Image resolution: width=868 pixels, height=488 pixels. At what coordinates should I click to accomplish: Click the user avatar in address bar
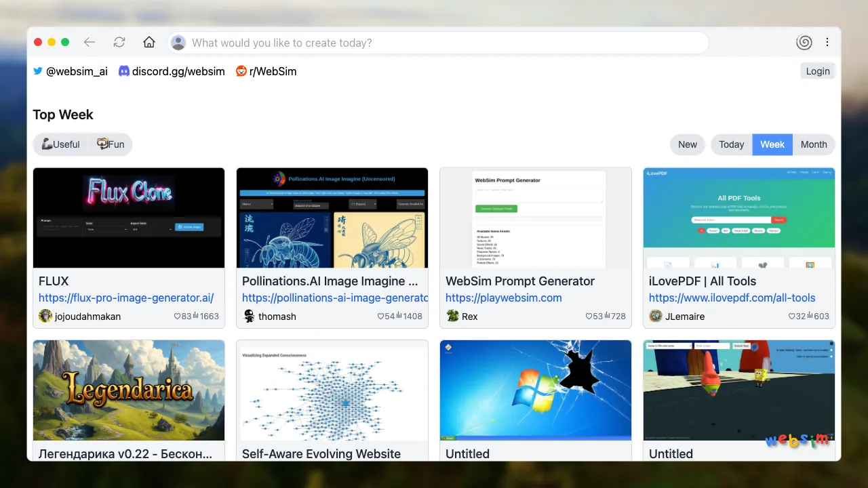pyautogui.click(x=178, y=43)
